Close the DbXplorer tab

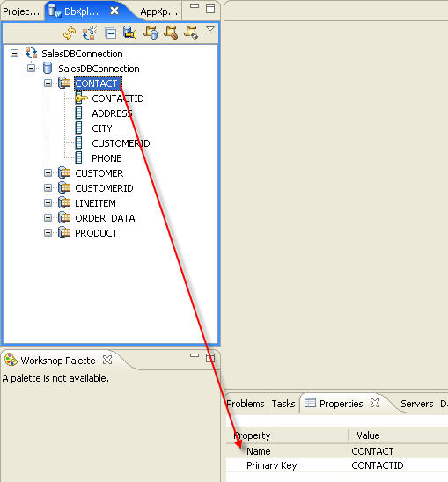tap(114, 11)
